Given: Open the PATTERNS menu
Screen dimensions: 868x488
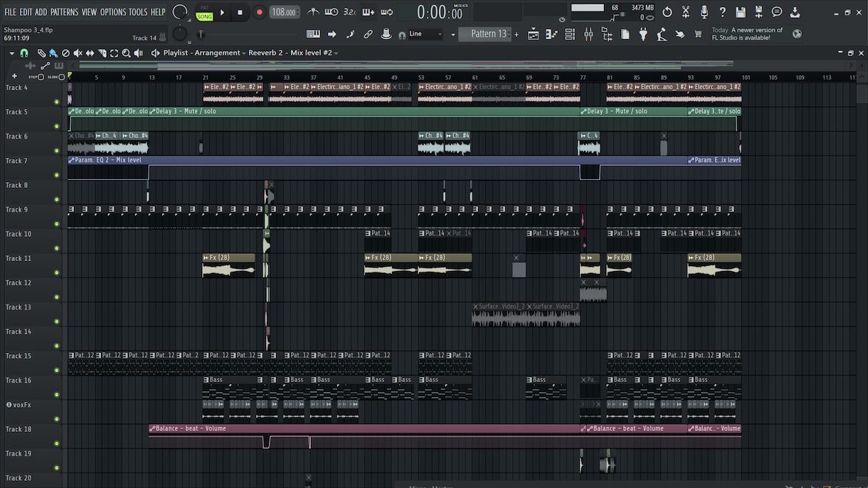Looking at the screenshot, I should (x=64, y=12).
